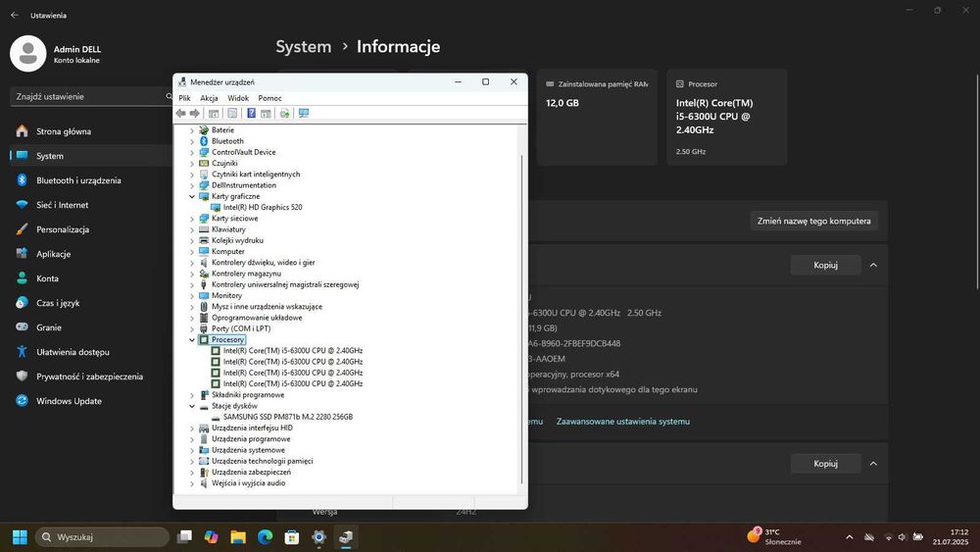Toggle the console tree toolbar icon
This screenshot has height=552, width=980.
tap(214, 113)
